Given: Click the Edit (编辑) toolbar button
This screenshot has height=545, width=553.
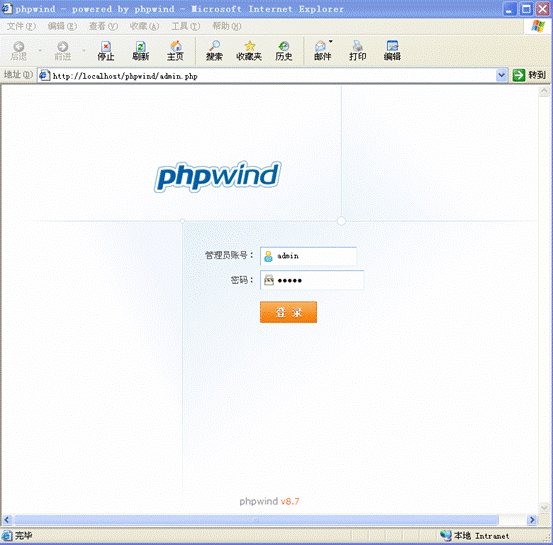Looking at the screenshot, I should [x=392, y=51].
